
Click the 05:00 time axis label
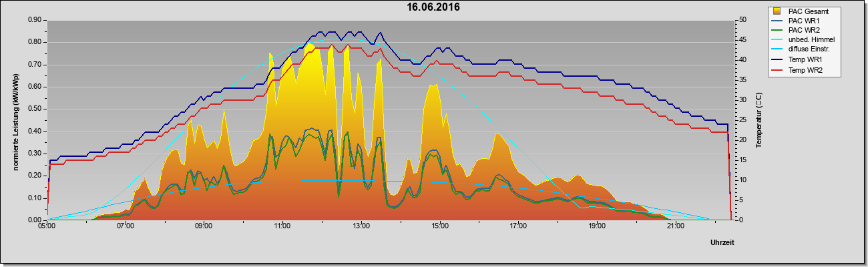[47, 226]
